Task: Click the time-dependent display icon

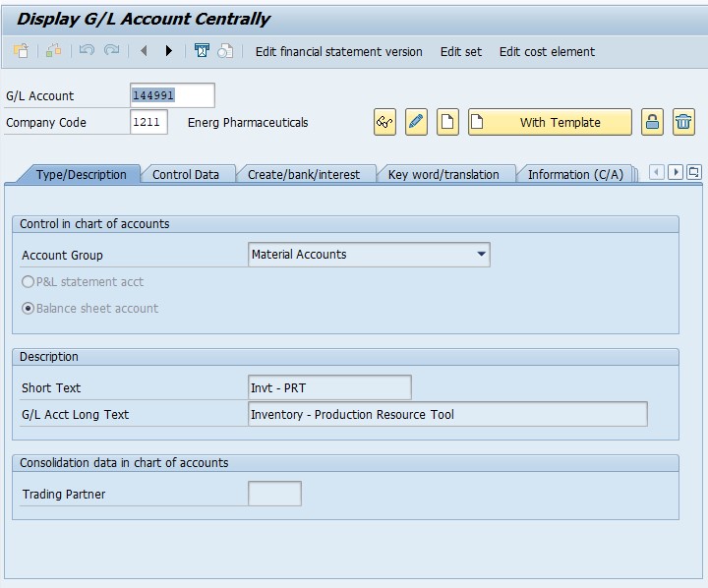Action: 202,50
